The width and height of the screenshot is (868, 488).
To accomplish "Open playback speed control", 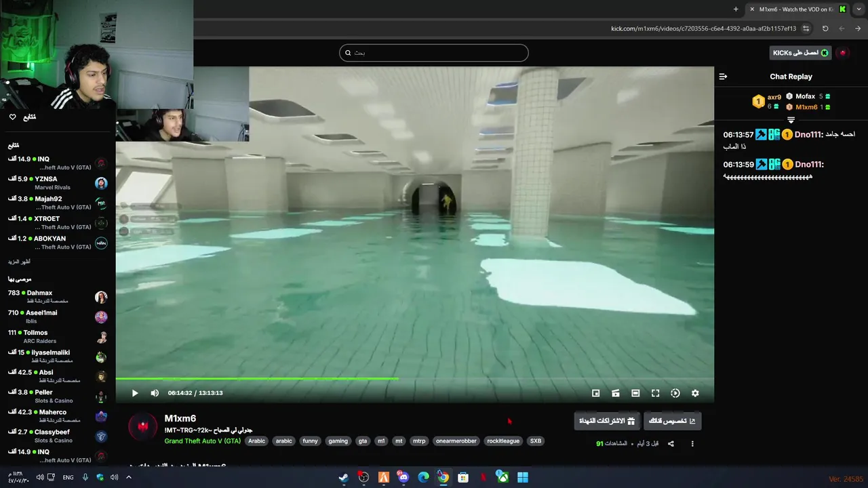I will pos(675,393).
